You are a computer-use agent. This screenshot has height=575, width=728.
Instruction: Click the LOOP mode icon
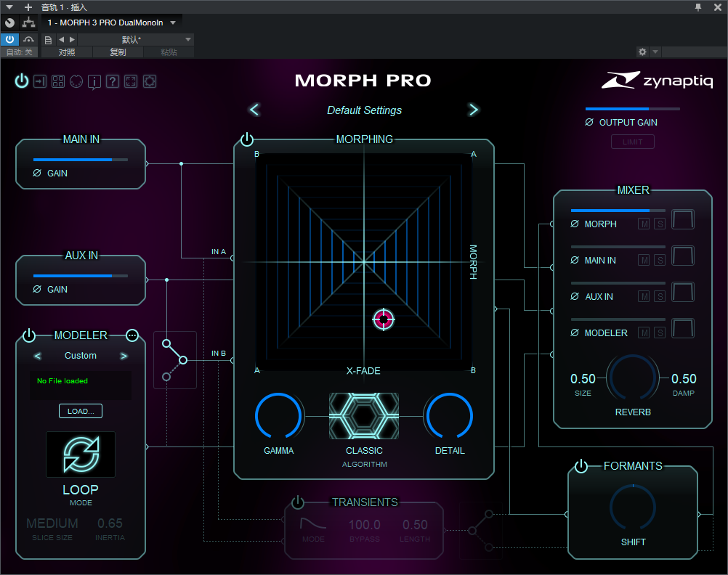[x=81, y=454]
